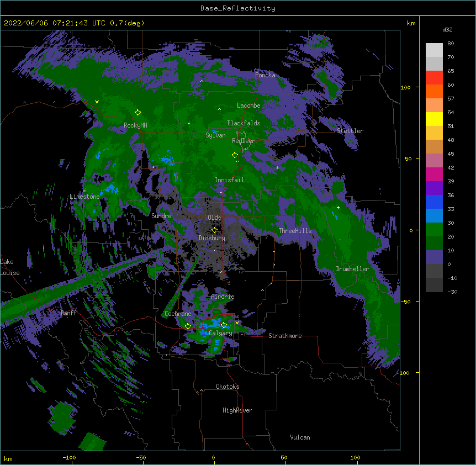The height and width of the screenshot is (465, 476).
Task: Click the Base_Reflectivity title
Action: pyautogui.click(x=238, y=8)
